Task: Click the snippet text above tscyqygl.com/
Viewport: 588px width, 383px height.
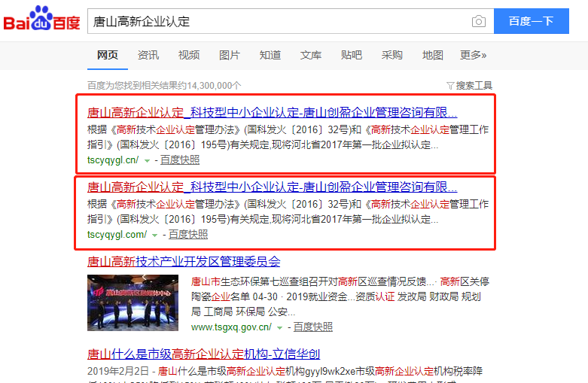Action: (288, 211)
